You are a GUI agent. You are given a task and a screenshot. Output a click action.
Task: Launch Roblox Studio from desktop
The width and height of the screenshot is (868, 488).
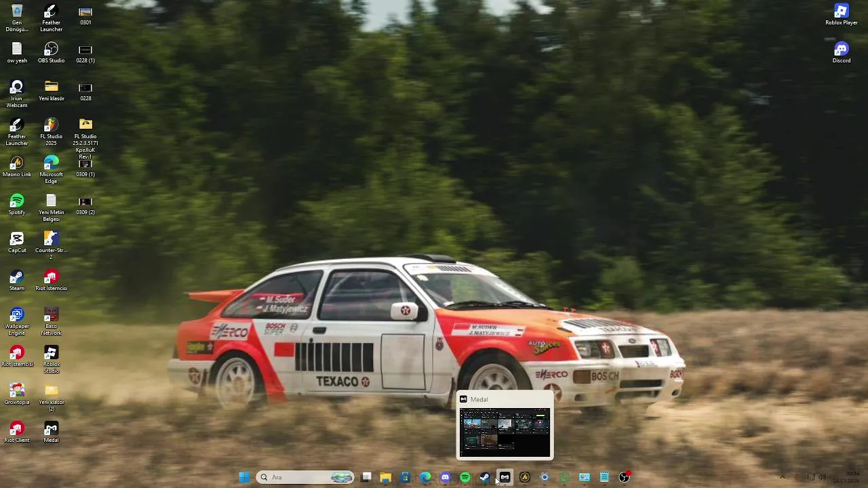[51, 360]
